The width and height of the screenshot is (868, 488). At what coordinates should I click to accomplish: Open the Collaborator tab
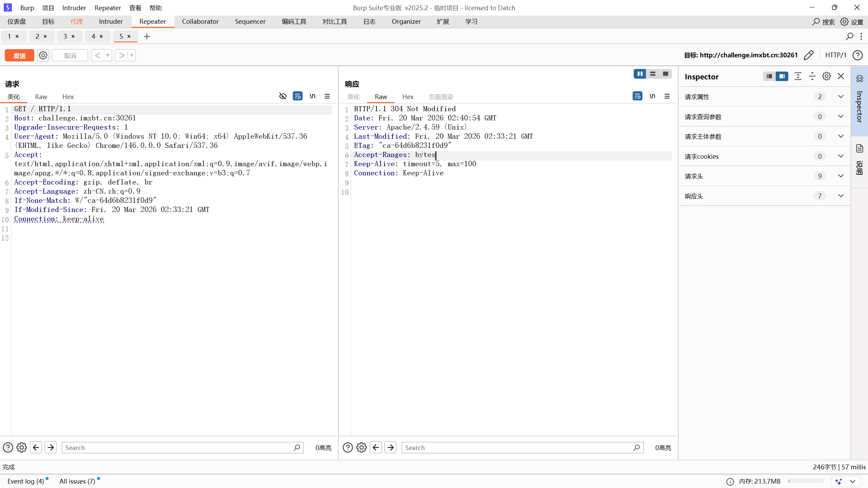pyautogui.click(x=200, y=21)
